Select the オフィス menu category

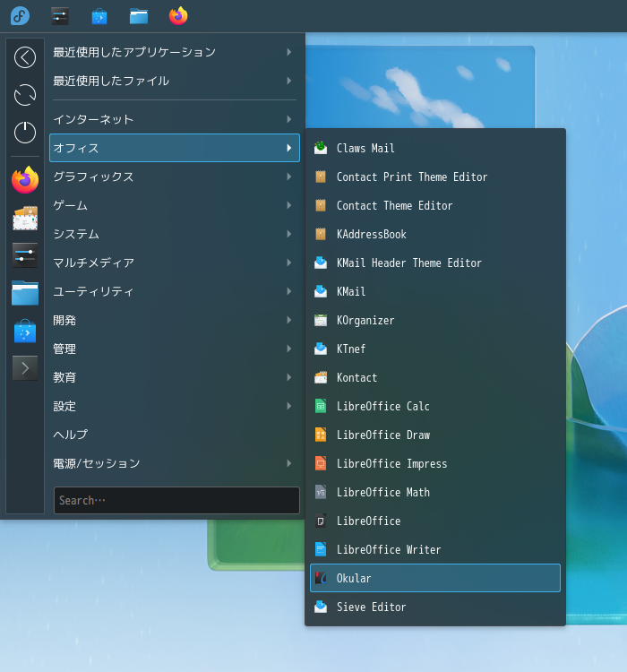coord(175,148)
